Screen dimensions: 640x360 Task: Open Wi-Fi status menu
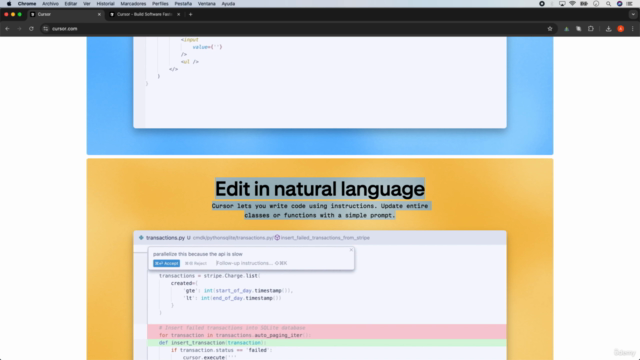pyautogui.click(x=572, y=4)
